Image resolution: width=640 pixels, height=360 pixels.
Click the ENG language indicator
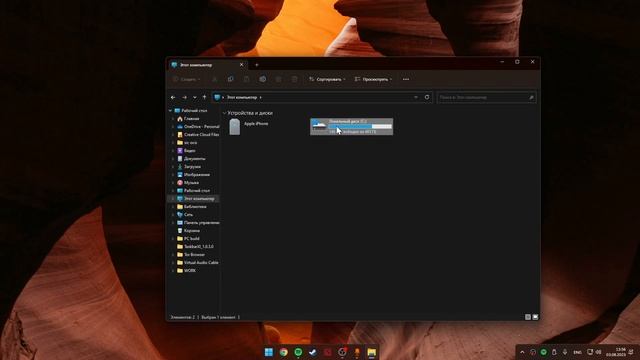[x=577, y=352]
